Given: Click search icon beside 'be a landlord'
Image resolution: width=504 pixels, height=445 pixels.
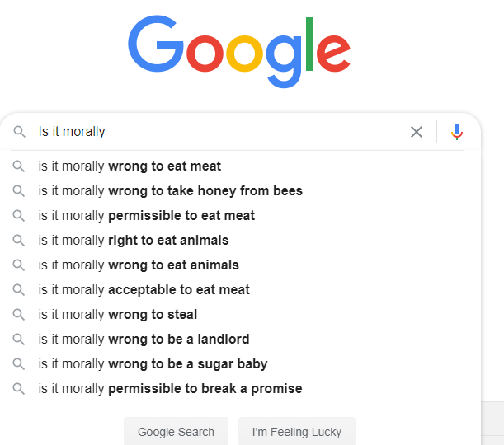Looking at the screenshot, I should click(x=19, y=340).
